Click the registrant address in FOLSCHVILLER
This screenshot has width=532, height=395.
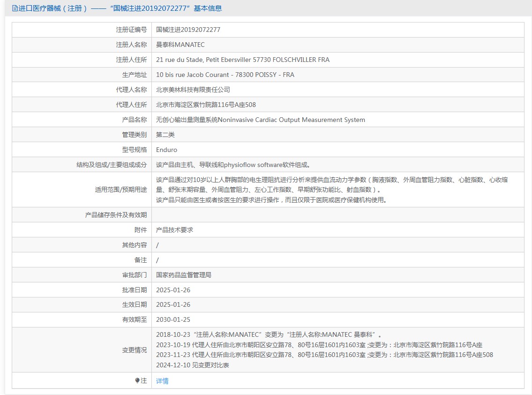click(242, 60)
